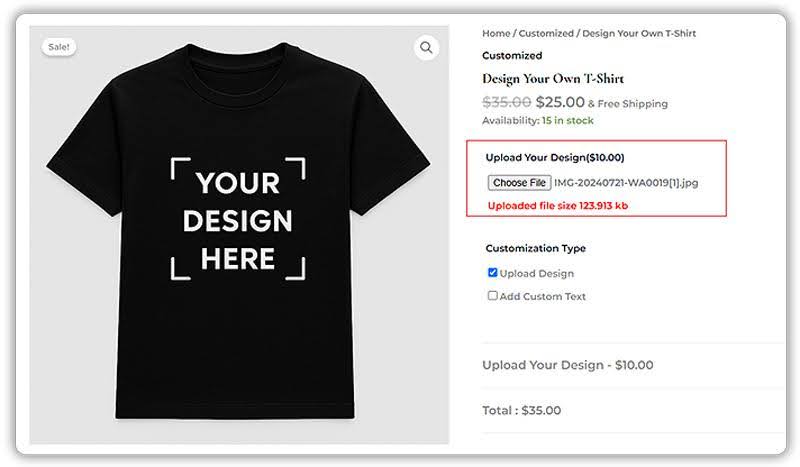Click the '& Free Shipping' text

point(627,103)
